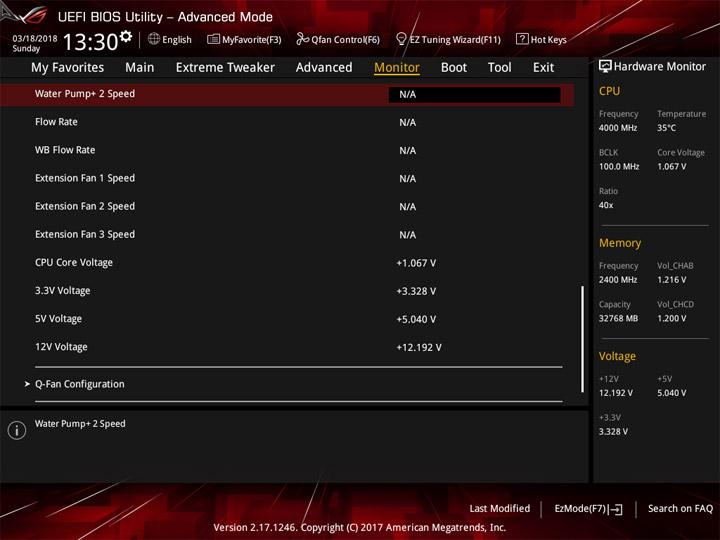This screenshot has height=540, width=720.
Task: Open the Extreme Tweaker tab
Action: pyautogui.click(x=225, y=68)
